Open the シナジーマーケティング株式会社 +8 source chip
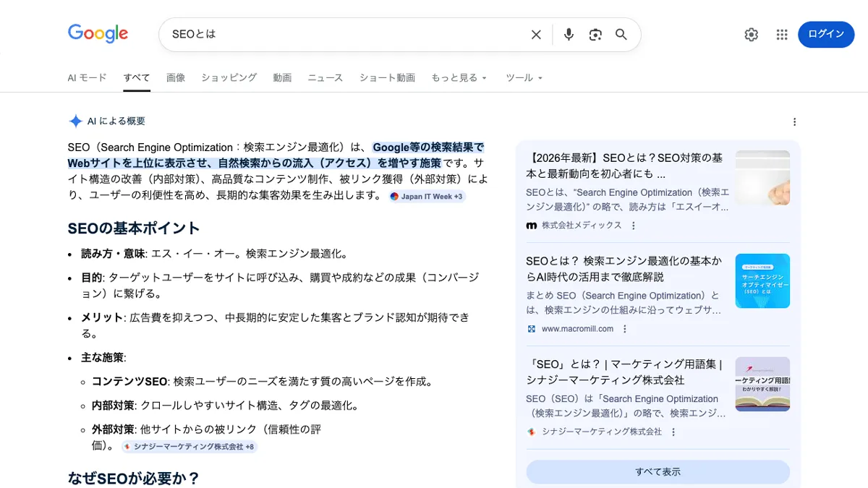 pyautogui.click(x=190, y=447)
